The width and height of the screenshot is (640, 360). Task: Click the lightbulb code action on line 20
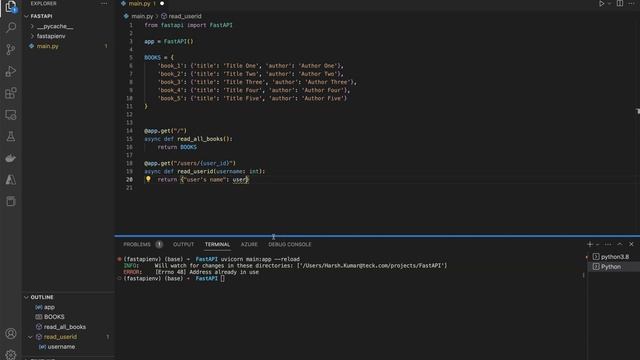(x=148, y=179)
